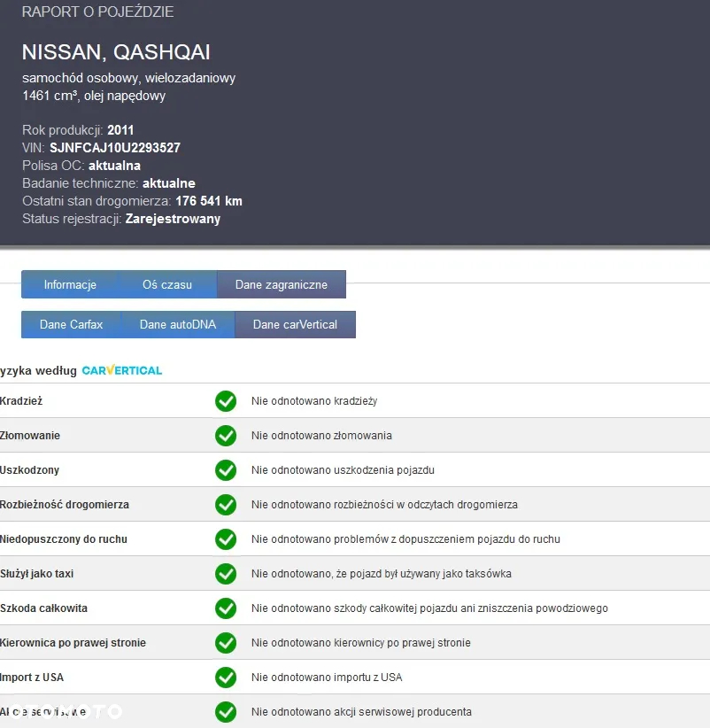Select VIN number SJNFCAJ10U2293527

(114, 148)
